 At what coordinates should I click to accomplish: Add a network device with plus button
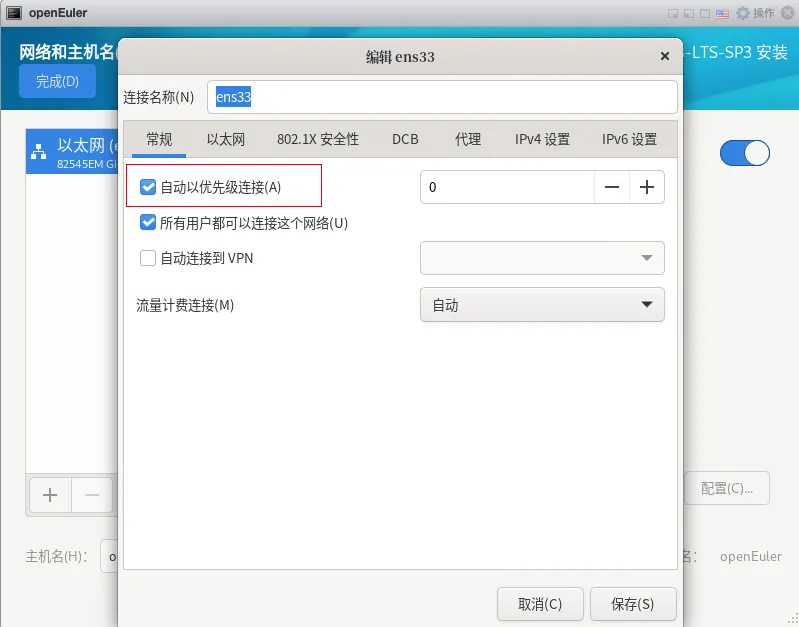pos(50,495)
